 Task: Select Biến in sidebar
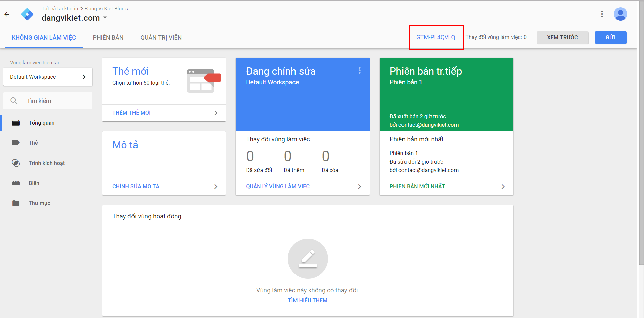pyautogui.click(x=34, y=183)
